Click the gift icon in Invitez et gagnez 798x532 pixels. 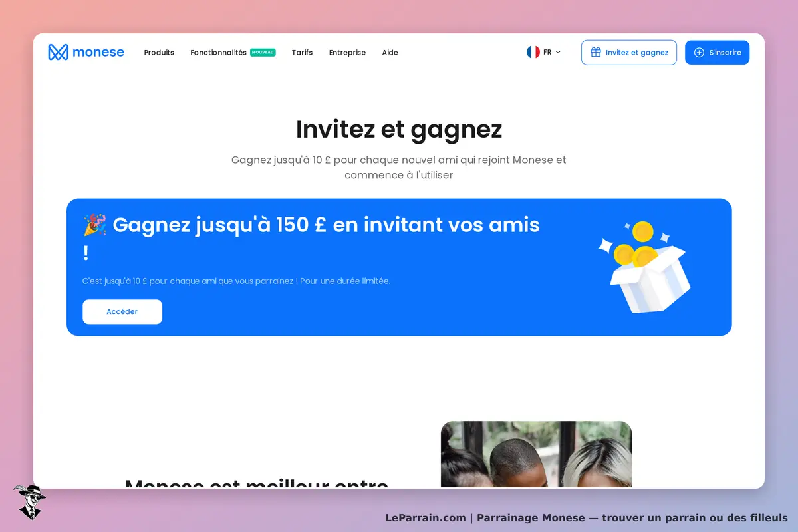pos(596,52)
